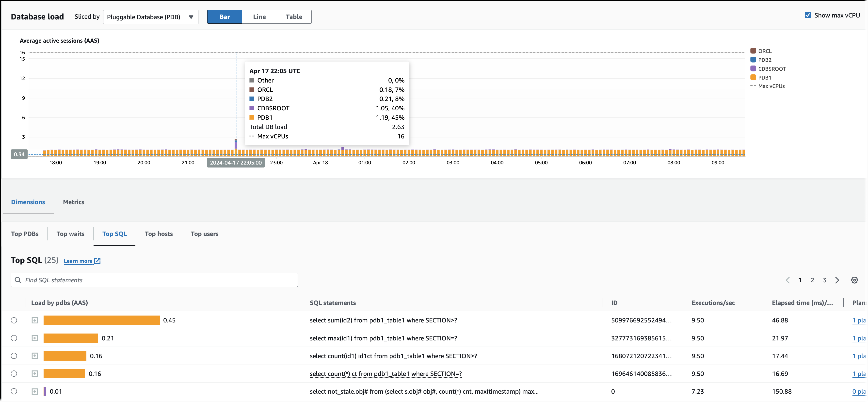The image size is (868, 402).
Task: Click the Learn more external link icon
Action: coord(98,261)
